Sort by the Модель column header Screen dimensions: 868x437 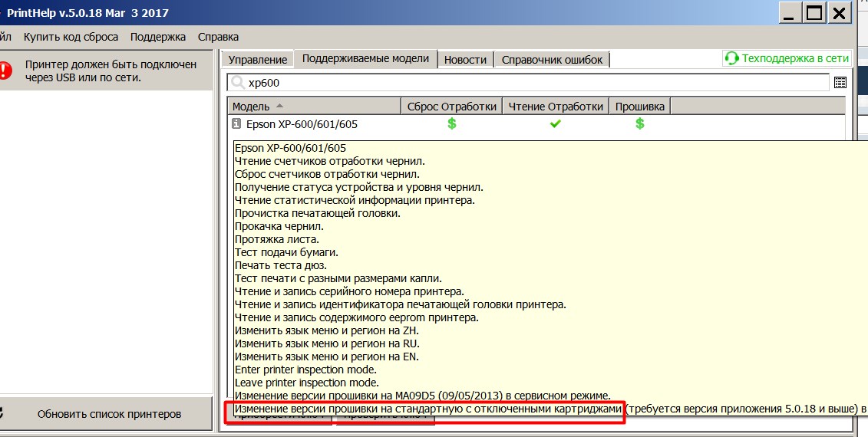[314, 107]
